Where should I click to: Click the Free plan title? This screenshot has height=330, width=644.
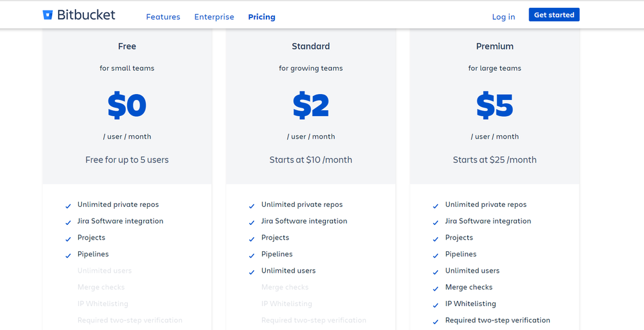tap(127, 46)
